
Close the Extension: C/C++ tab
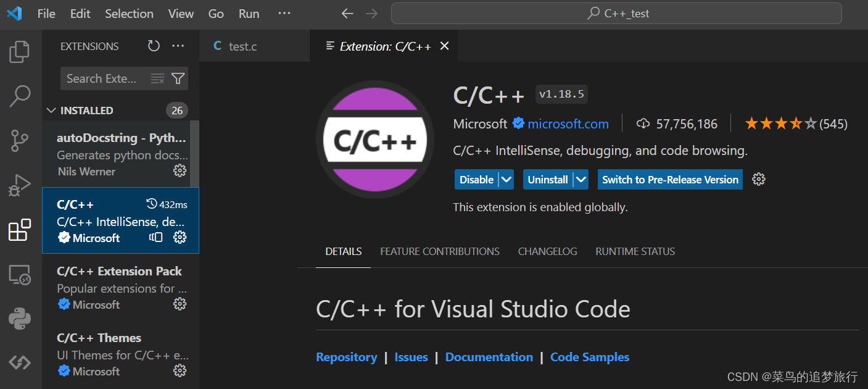click(444, 46)
